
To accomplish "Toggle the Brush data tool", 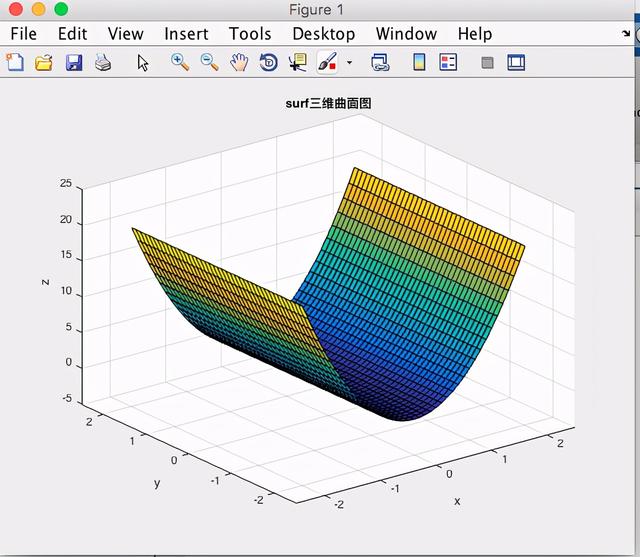I will [328, 62].
